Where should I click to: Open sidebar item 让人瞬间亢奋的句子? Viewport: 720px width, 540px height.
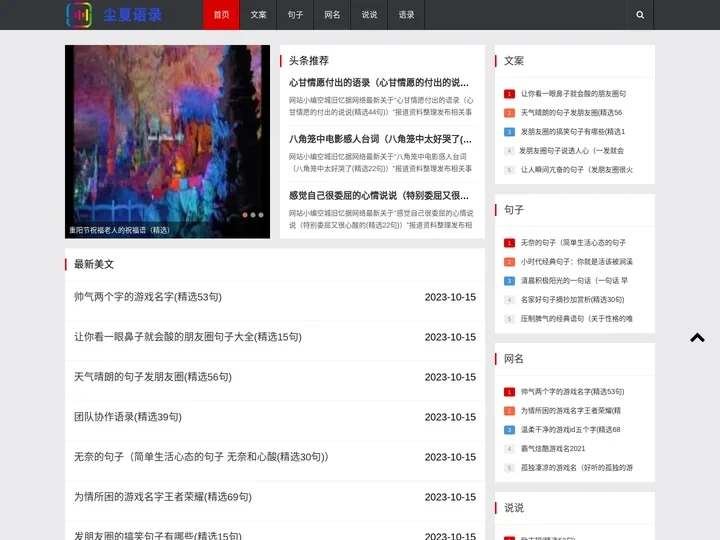click(x=577, y=170)
